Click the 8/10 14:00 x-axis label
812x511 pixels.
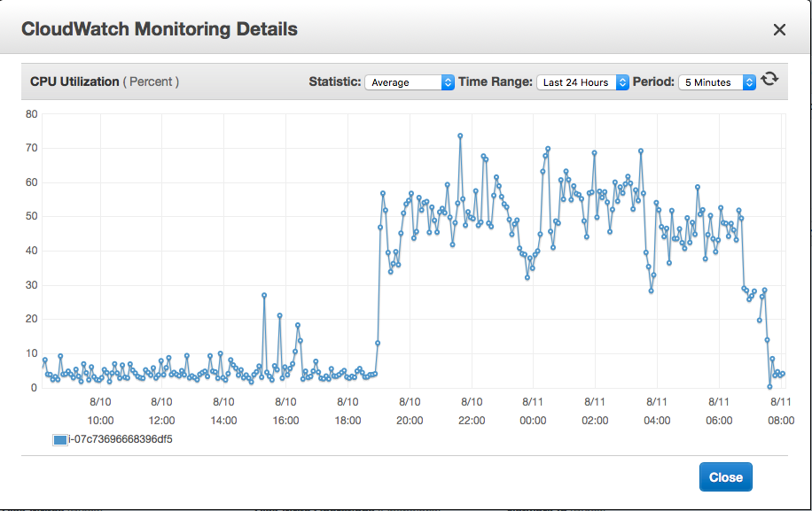point(223,411)
